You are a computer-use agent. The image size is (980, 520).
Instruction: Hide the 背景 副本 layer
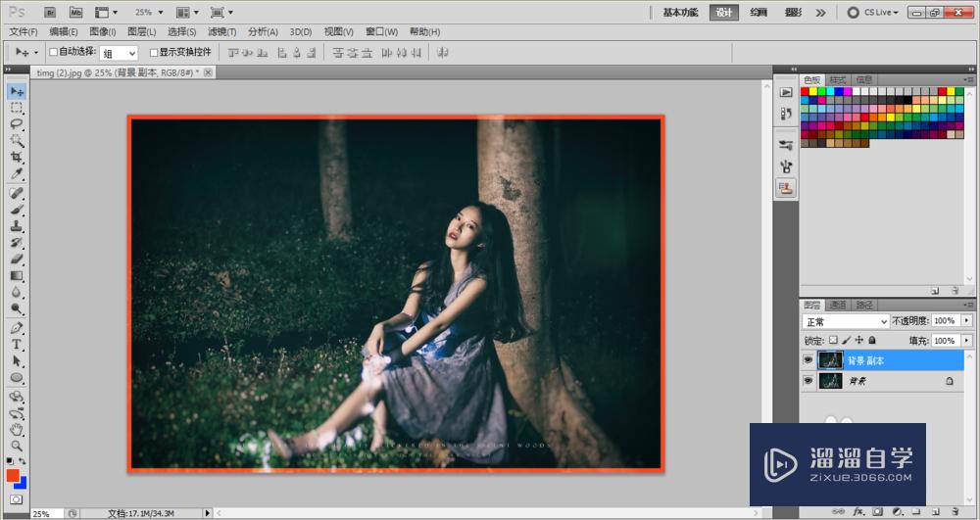click(808, 360)
